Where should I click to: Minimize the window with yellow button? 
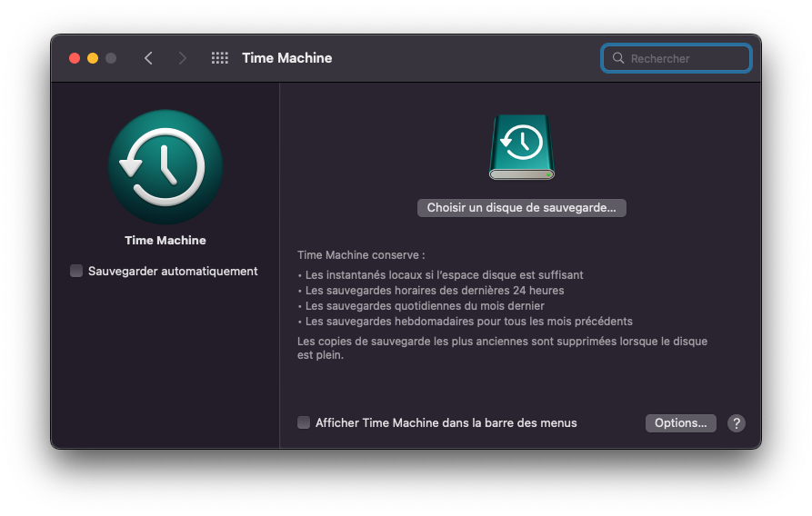[x=93, y=58]
